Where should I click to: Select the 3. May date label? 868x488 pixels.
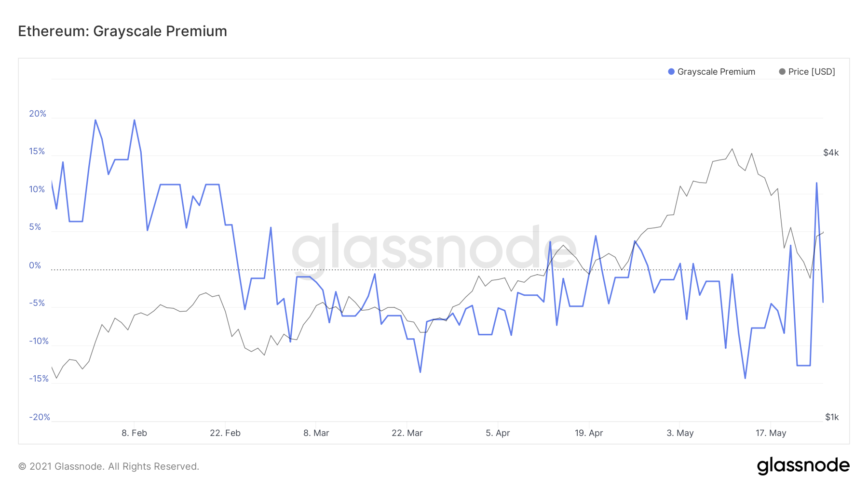tap(680, 433)
